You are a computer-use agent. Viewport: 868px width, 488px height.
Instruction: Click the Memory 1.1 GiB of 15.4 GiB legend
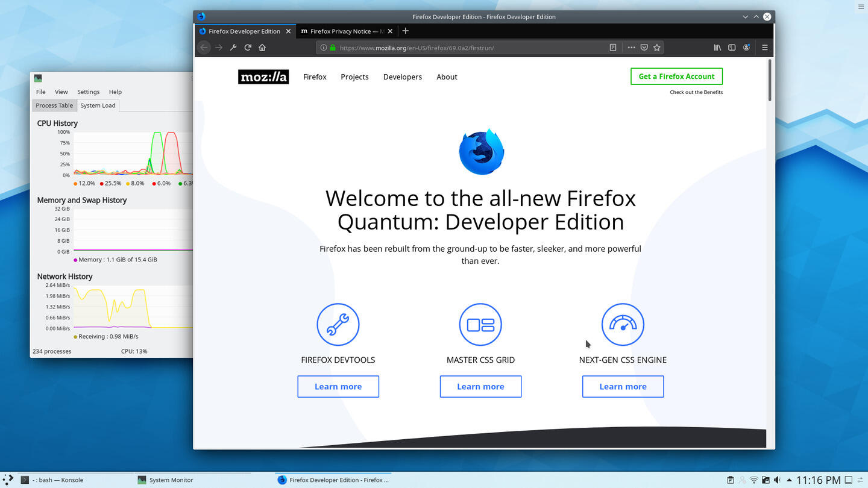tap(115, 260)
